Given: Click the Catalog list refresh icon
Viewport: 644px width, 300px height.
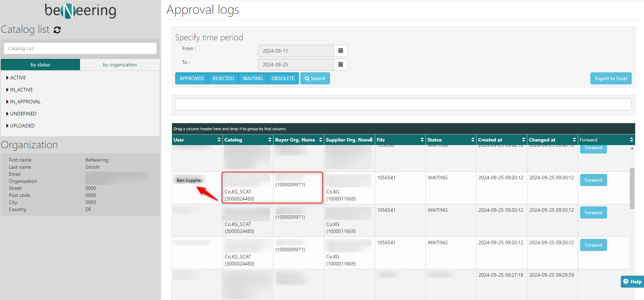Looking at the screenshot, I should point(57,30).
